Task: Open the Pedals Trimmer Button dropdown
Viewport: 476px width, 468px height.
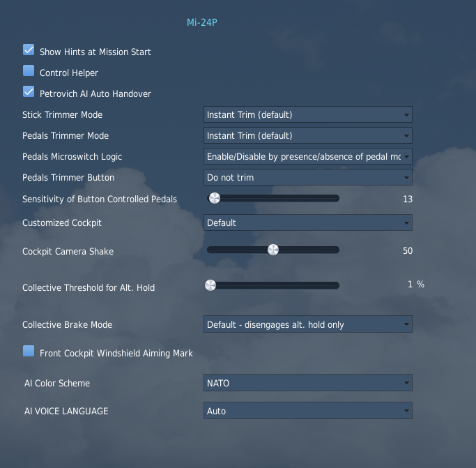Action: pos(308,177)
